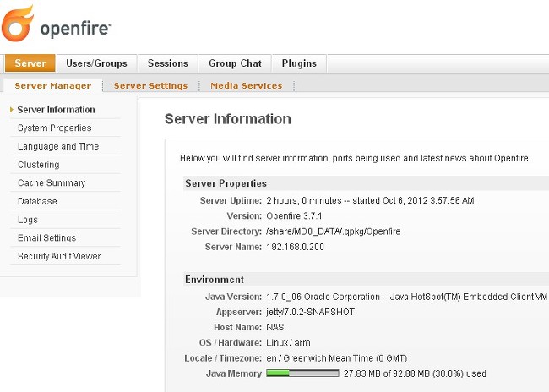The height and width of the screenshot is (392, 549).
Task: Open the Database settings link
Action: pyautogui.click(x=37, y=201)
